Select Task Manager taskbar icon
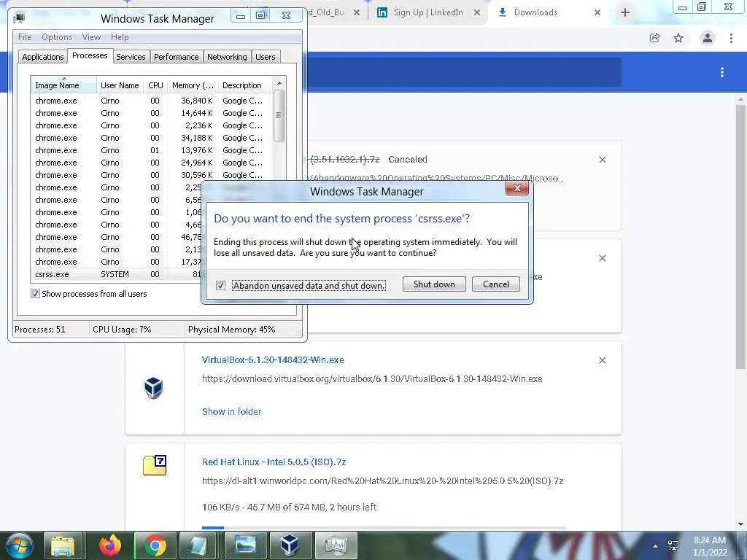 (x=336, y=545)
